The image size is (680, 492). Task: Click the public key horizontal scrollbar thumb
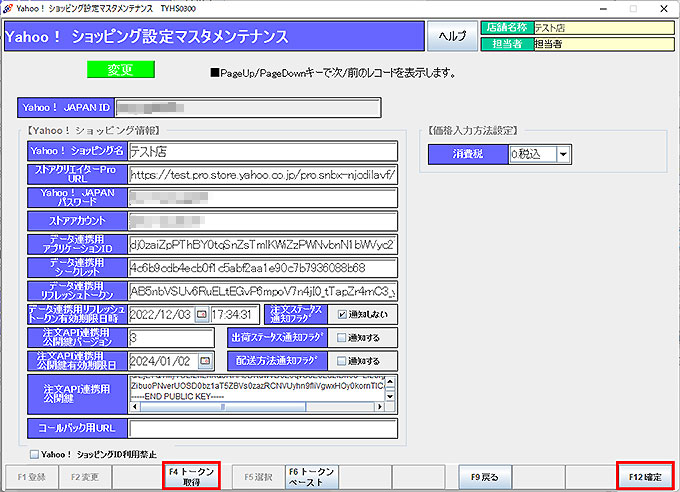pos(223,407)
